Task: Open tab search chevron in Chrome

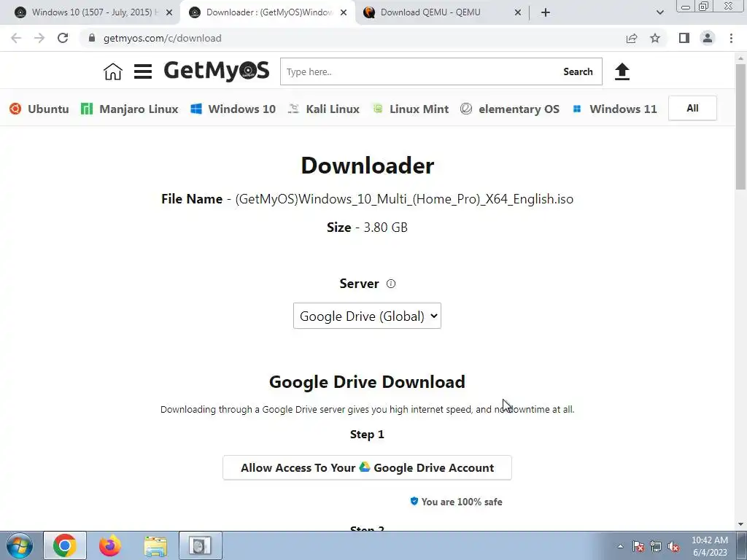Action: (659, 12)
